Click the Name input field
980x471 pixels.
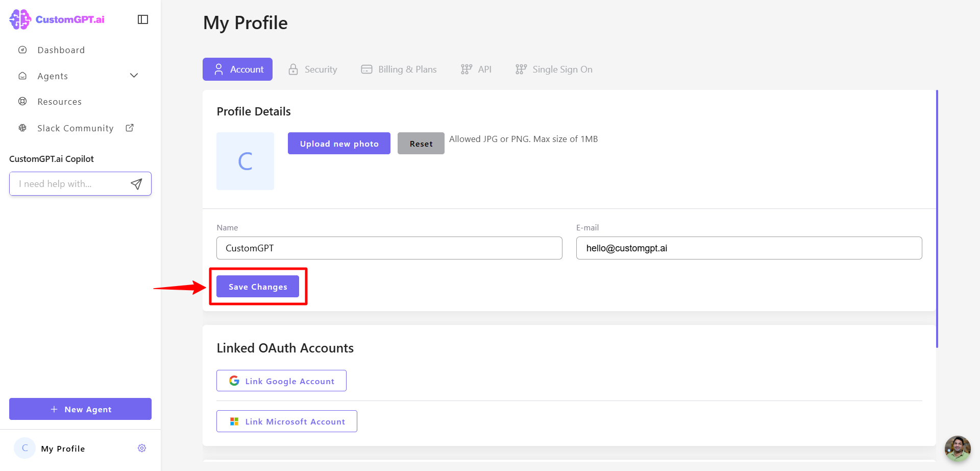point(389,248)
